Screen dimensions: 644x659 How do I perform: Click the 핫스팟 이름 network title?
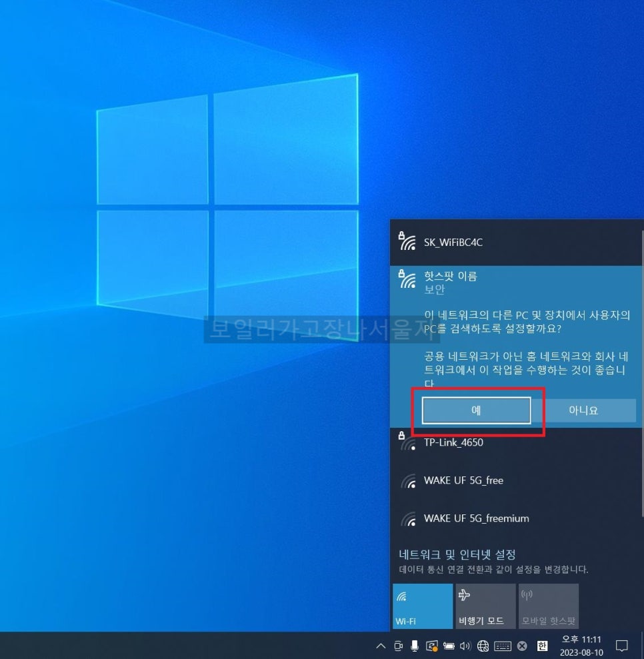[450, 276]
